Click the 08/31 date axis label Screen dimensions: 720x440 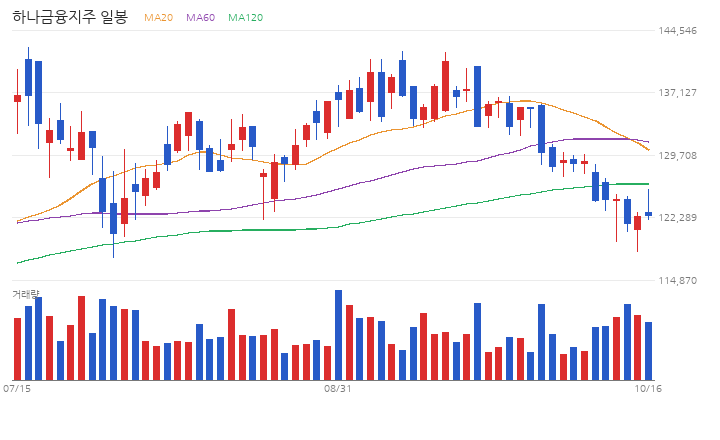[338, 389]
